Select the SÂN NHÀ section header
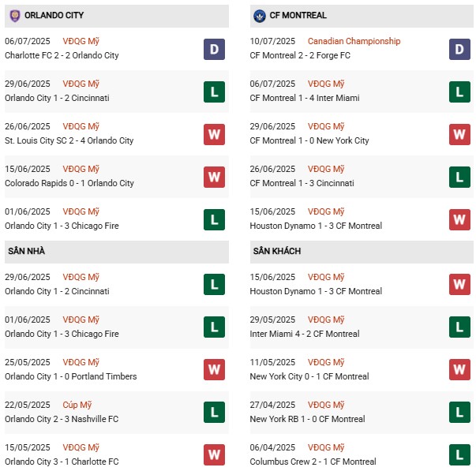The height and width of the screenshot is (471, 476). click(28, 251)
